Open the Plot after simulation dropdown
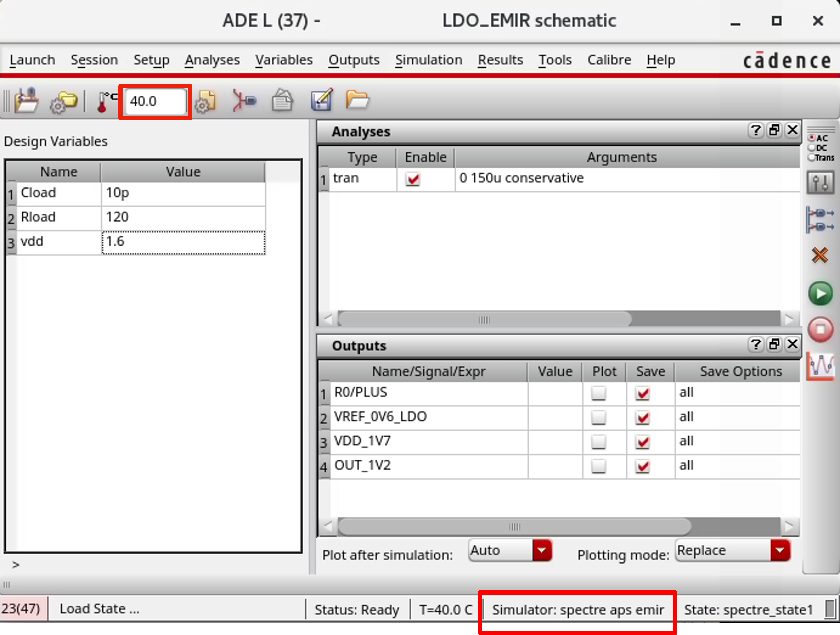 tap(542, 550)
